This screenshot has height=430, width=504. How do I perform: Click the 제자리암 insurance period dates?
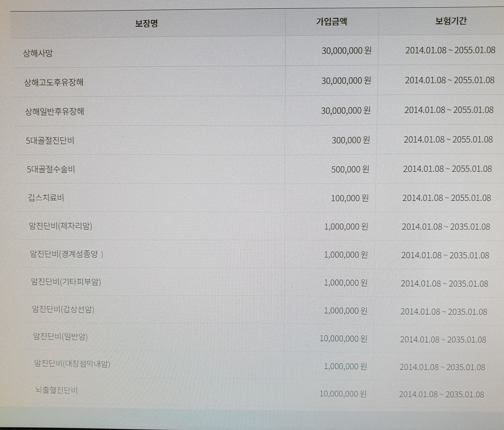[446, 227]
